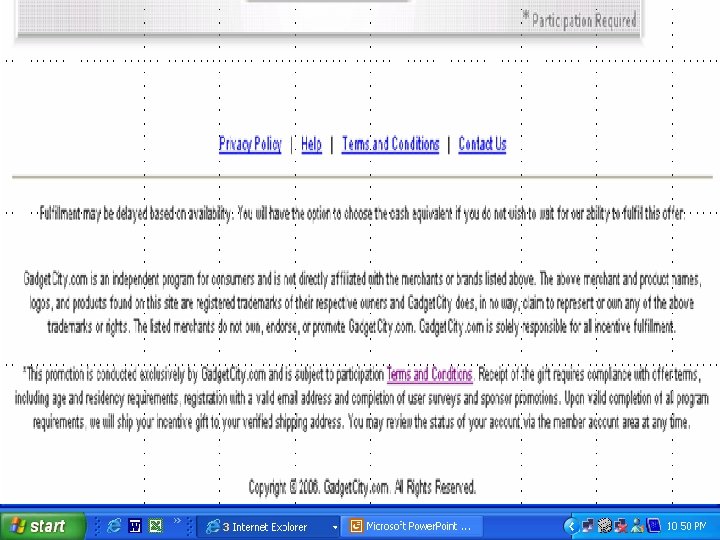
Task: Launch Microsoft Word from Quick Launch
Action: click(x=135, y=526)
